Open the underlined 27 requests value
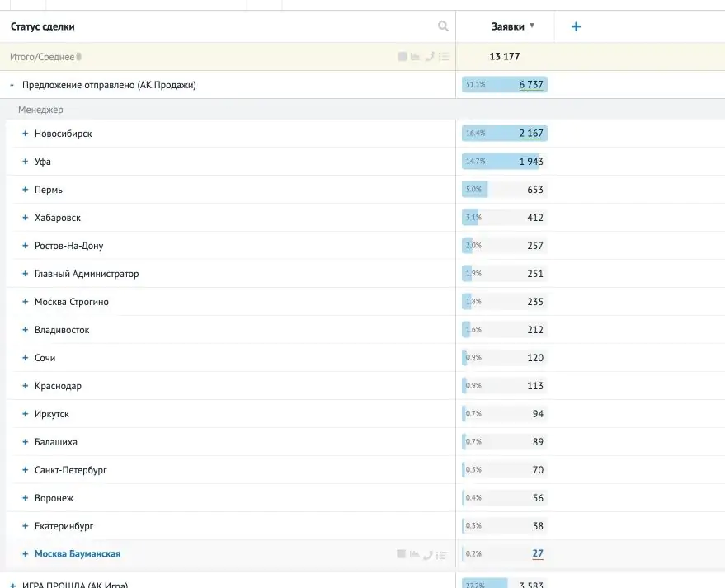 coord(538,554)
